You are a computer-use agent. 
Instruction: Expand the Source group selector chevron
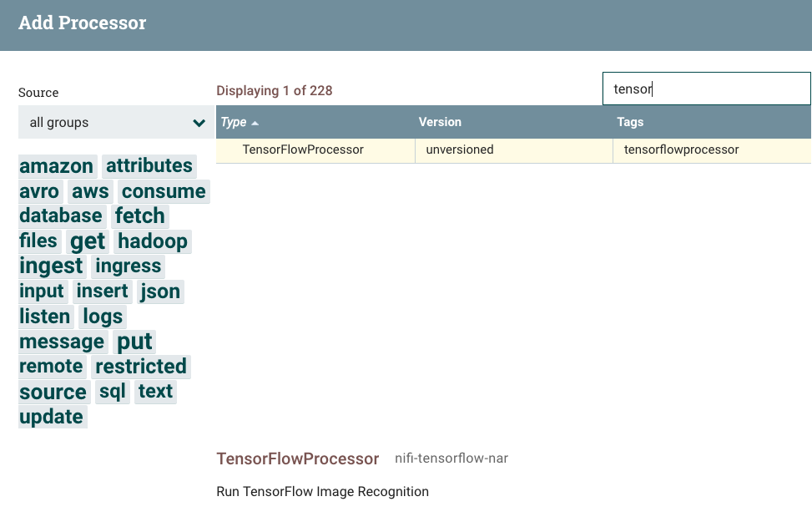(199, 123)
